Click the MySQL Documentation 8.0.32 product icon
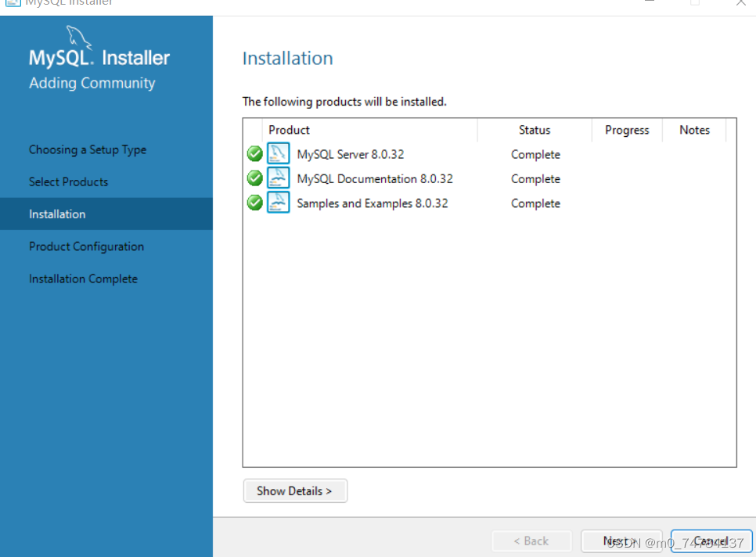 tap(279, 178)
